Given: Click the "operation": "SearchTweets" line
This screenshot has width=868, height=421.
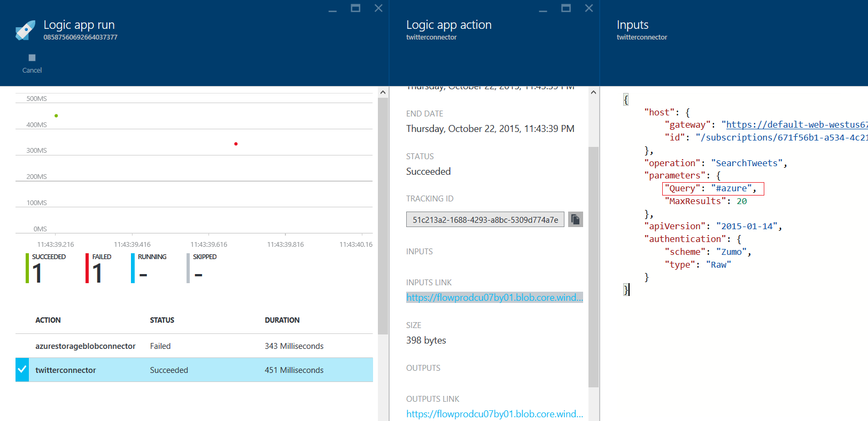Looking at the screenshot, I should 716,163.
